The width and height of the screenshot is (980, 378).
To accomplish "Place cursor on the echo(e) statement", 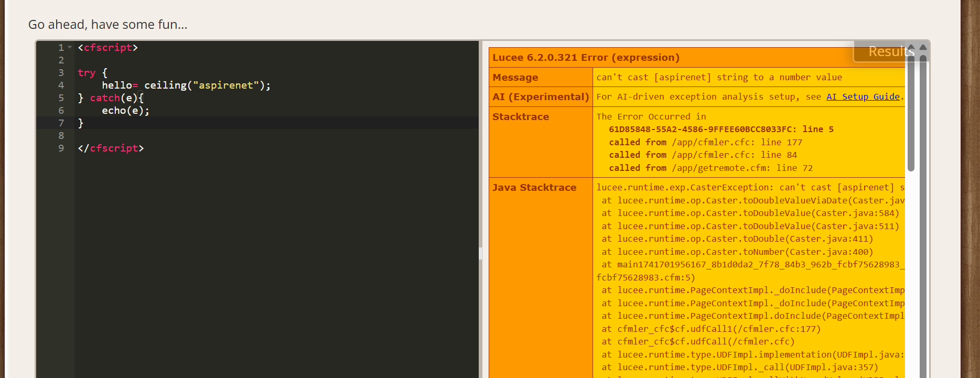I will [x=125, y=111].
